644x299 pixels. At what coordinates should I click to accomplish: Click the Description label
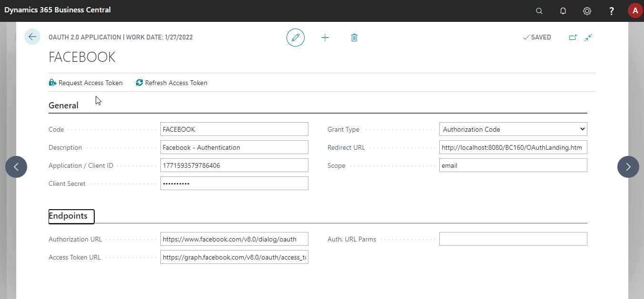(x=65, y=147)
